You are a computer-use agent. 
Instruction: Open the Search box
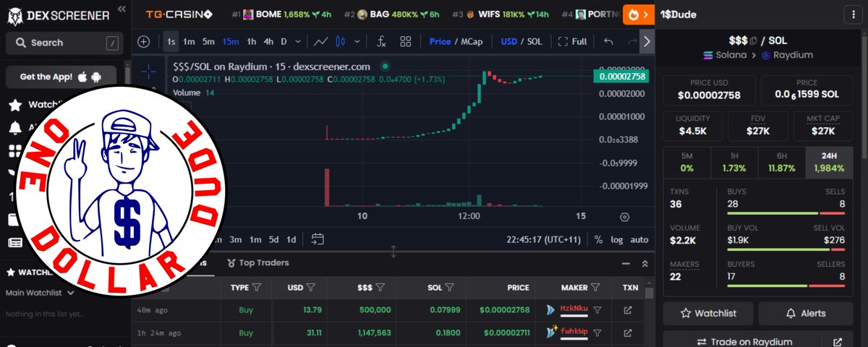pyautogui.click(x=64, y=43)
